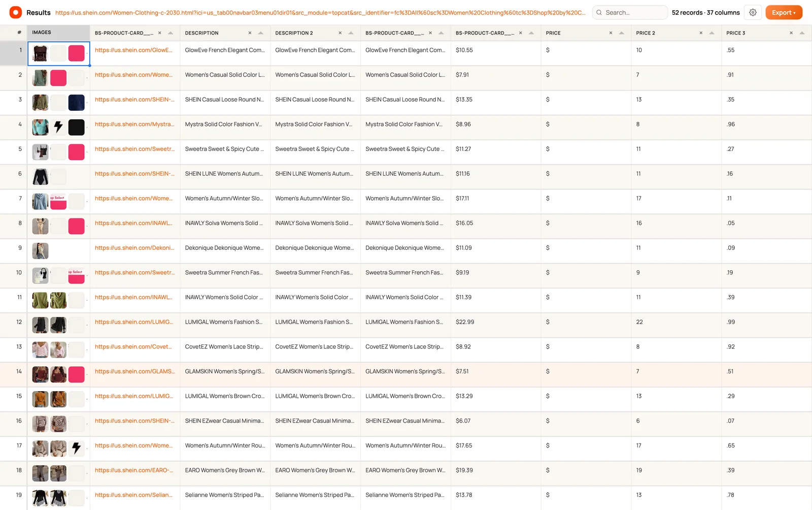Screen dimensions: 812x510
Task: Remove the PRICE 2 column with its X
Action: (x=701, y=33)
